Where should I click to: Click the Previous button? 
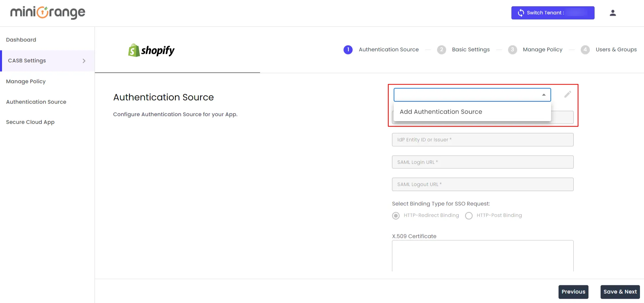(573, 292)
